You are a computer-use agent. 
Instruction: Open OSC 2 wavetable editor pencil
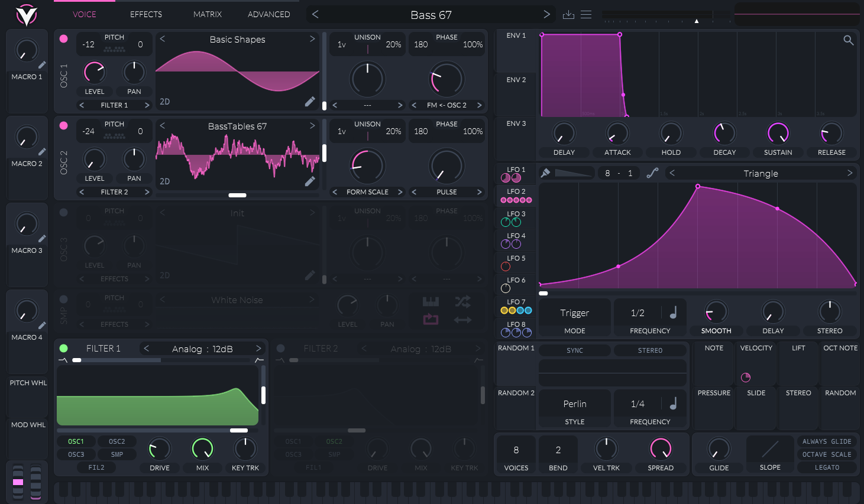(x=310, y=181)
